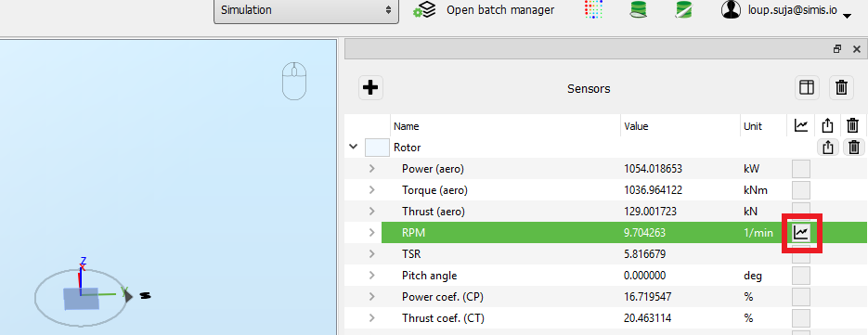The height and width of the screenshot is (335, 868).
Task: Add a new sensor with plus icon
Action: (x=371, y=87)
